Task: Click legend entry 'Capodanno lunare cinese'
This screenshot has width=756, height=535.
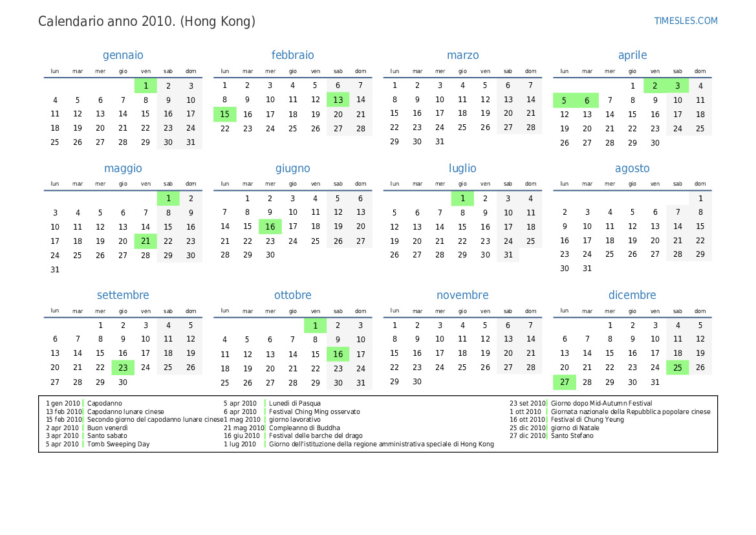Action: coord(125,411)
